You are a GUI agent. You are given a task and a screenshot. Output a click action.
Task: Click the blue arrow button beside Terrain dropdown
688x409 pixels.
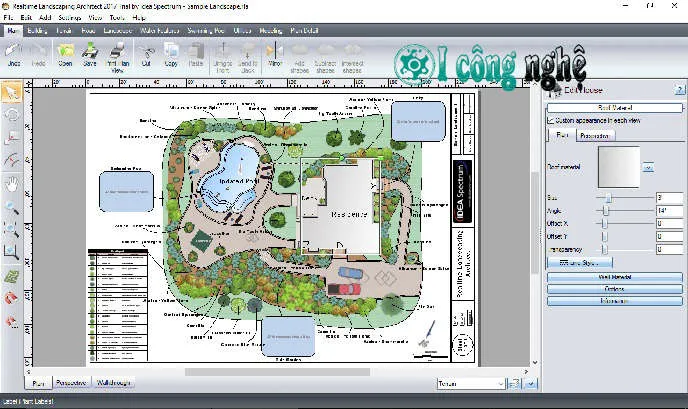[x=530, y=384]
